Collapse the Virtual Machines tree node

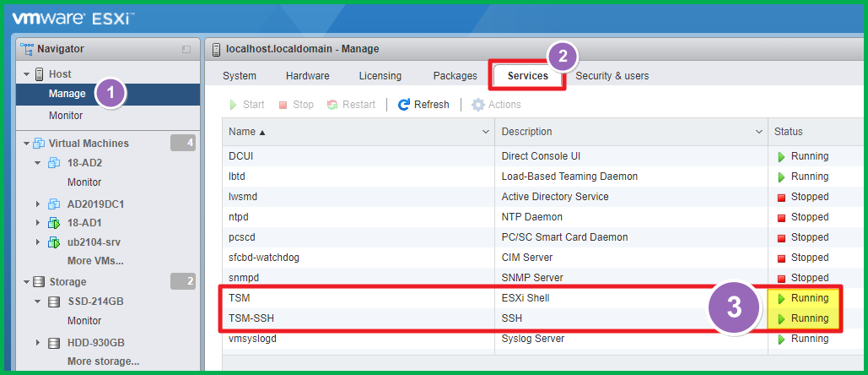point(26,144)
